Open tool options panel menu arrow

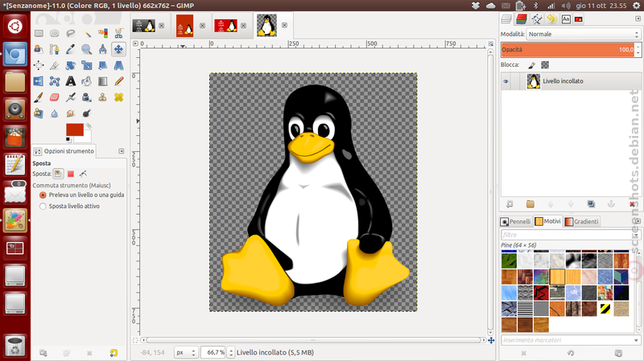point(122,151)
